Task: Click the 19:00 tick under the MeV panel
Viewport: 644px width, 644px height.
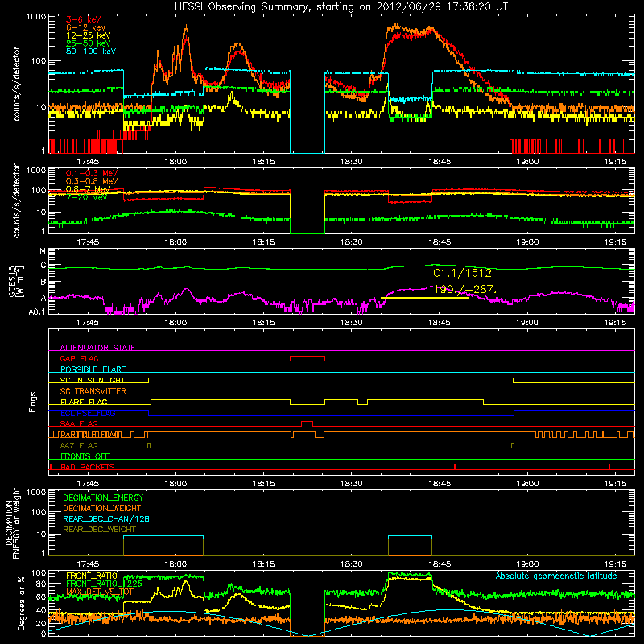Action: (527, 242)
